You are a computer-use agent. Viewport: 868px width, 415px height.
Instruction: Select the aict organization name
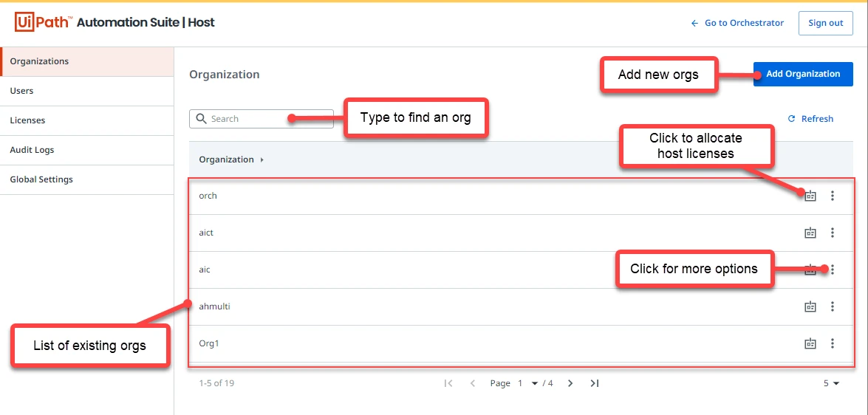pos(206,233)
